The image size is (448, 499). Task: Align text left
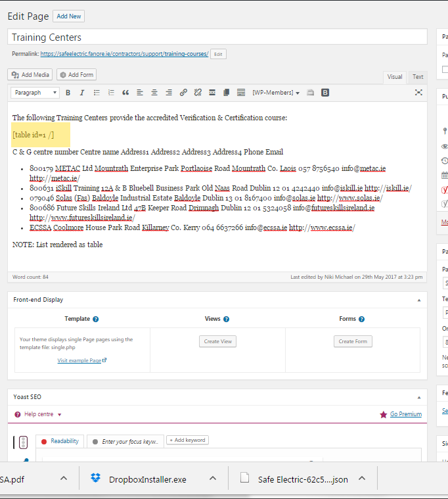pos(140,93)
